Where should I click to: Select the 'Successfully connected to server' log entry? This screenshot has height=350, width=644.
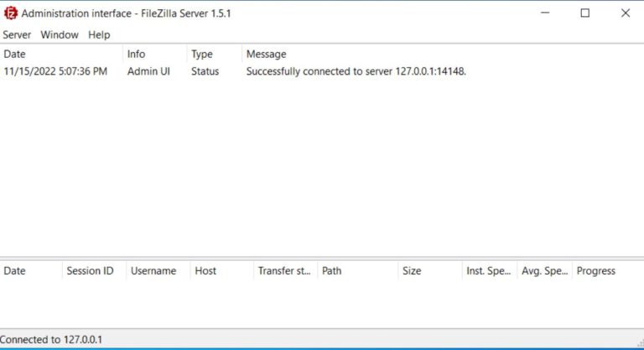[x=322, y=71]
